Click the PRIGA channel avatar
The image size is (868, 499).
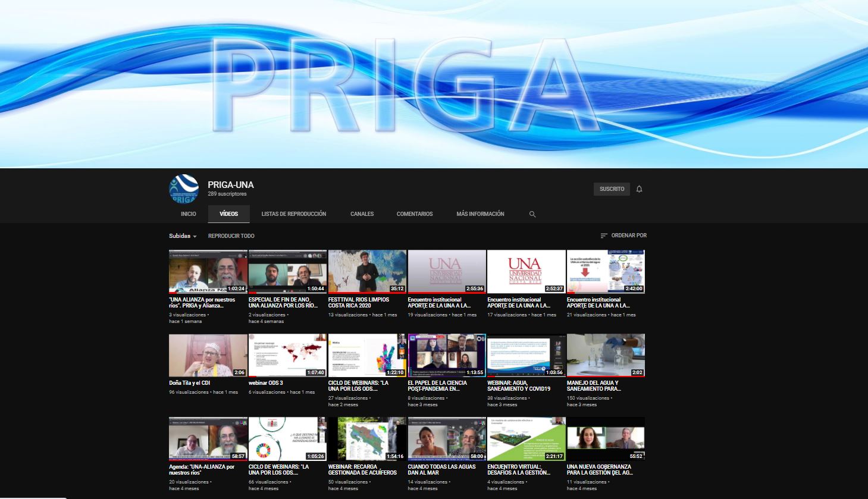click(x=183, y=189)
